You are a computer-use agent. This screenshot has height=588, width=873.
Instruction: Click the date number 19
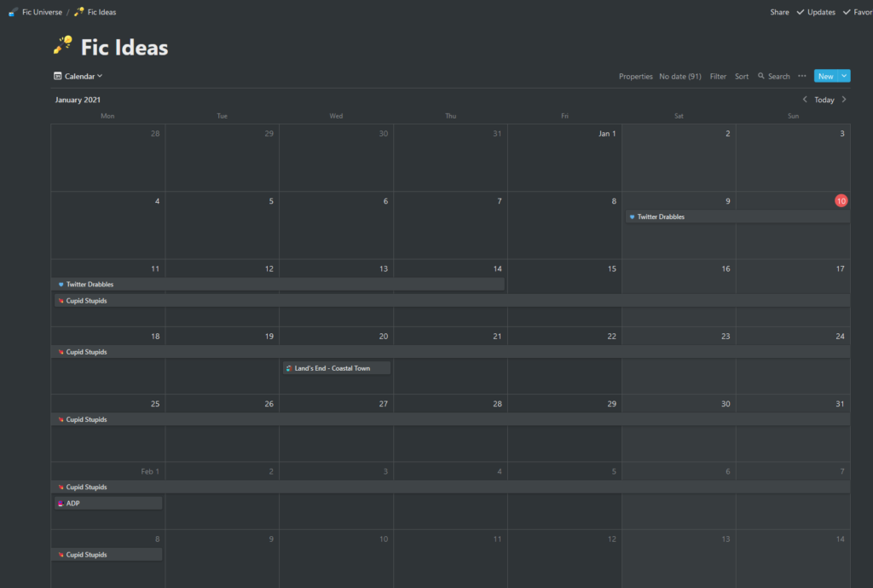[269, 336]
